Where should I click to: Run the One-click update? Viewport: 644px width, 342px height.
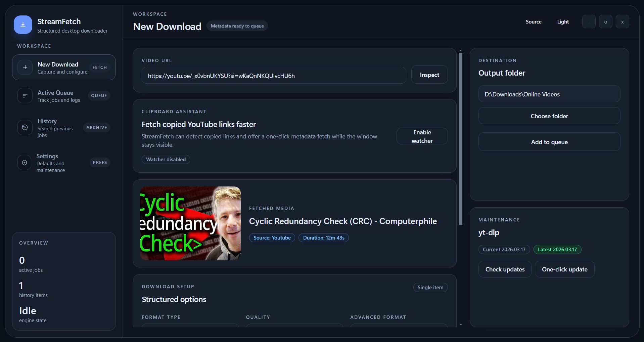(565, 269)
